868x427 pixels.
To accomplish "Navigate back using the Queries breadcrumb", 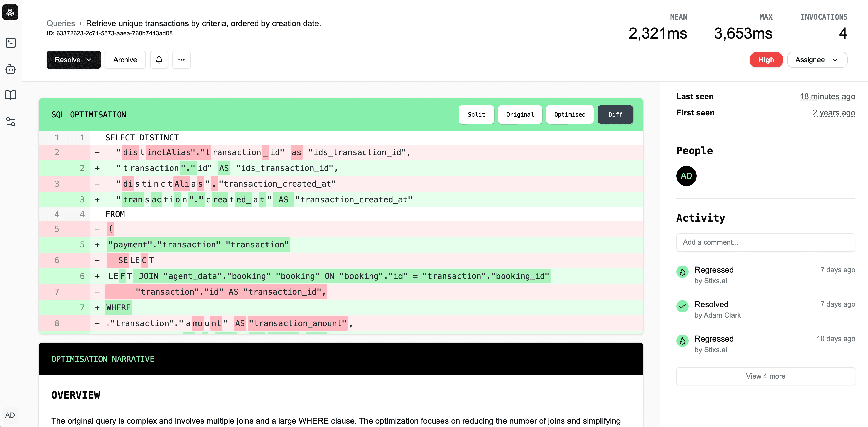I will tap(61, 23).
